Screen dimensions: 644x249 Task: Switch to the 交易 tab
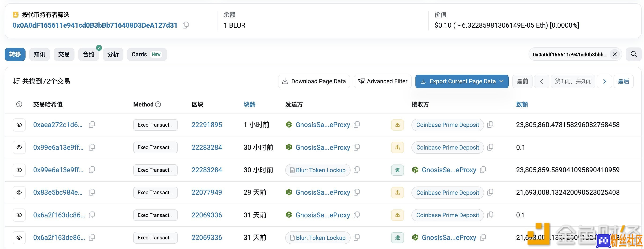pos(64,54)
